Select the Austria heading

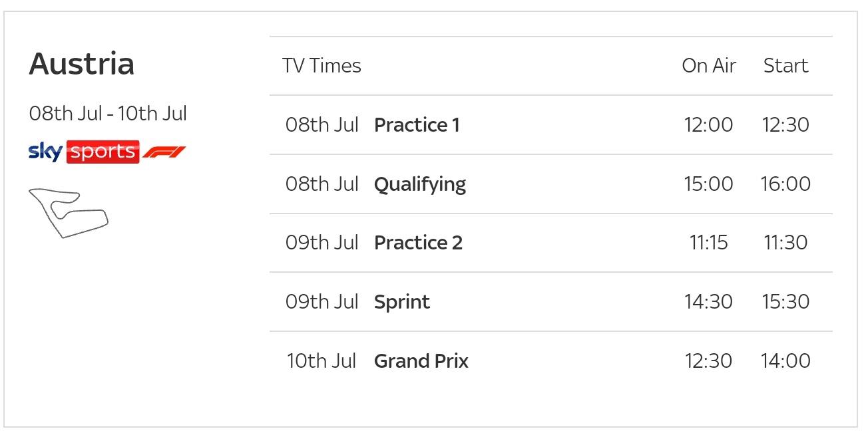point(82,64)
